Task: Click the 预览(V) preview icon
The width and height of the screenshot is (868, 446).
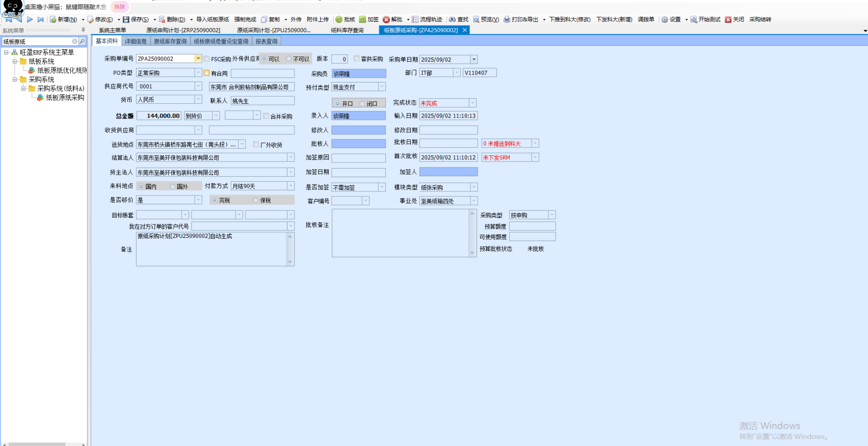Action: coord(476,19)
